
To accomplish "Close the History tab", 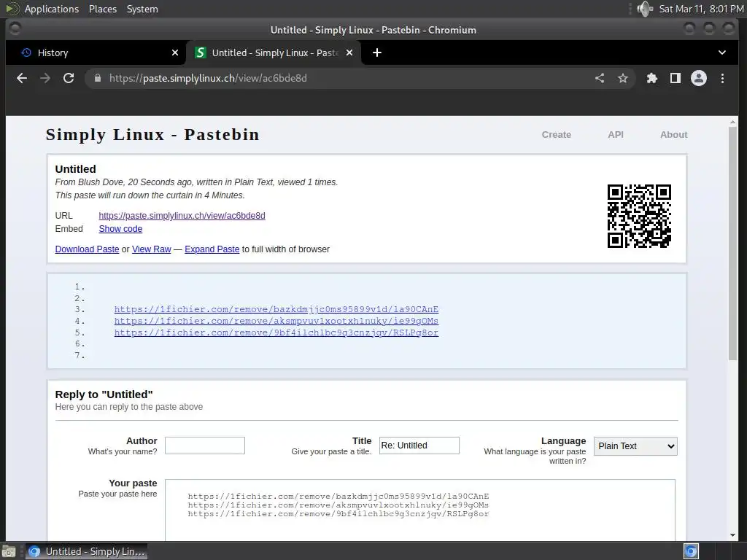I will point(175,52).
